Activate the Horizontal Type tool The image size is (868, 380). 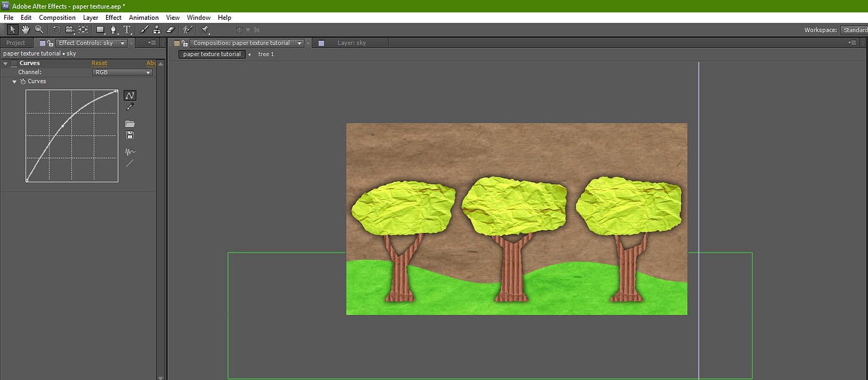(x=127, y=30)
